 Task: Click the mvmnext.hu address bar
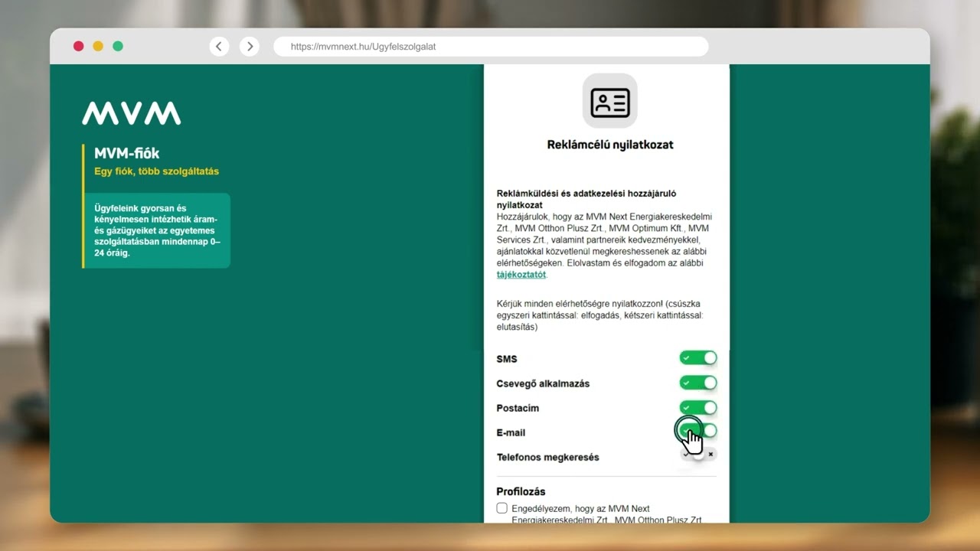(491, 47)
